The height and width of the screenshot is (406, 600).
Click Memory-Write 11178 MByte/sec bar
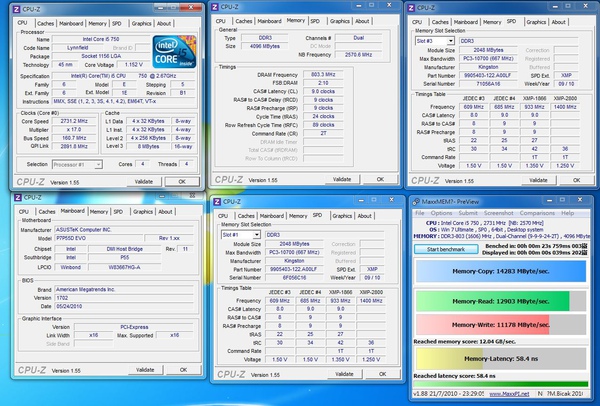point(501,325)
